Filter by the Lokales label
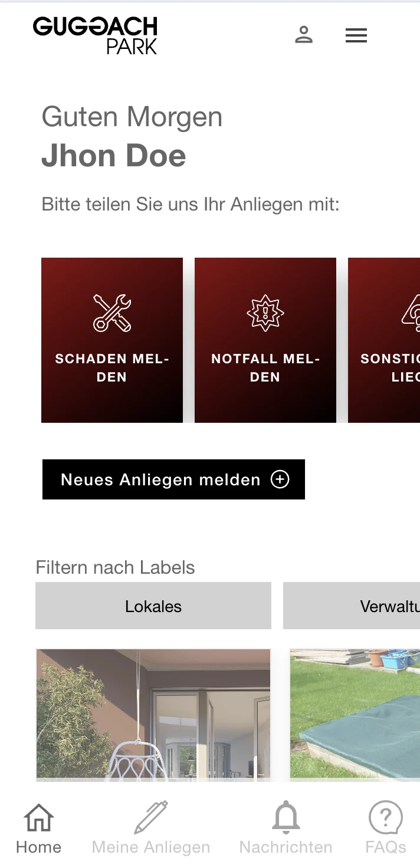Viewport: 420px width, 868px height. (x=153, y=606)
